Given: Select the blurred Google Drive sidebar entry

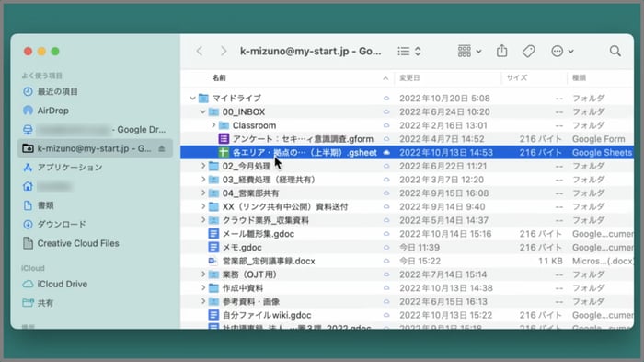Looking at the screenshot, I should (96, 130).
